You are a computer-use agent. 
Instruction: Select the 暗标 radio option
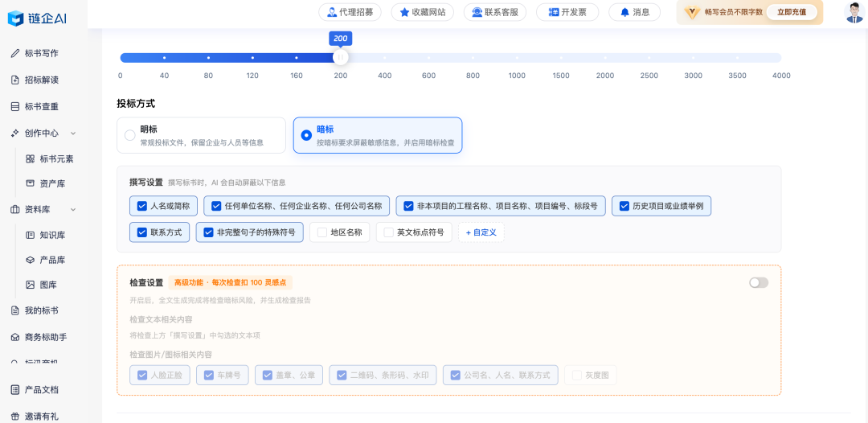pyautogui.click(x=306, y=135)
